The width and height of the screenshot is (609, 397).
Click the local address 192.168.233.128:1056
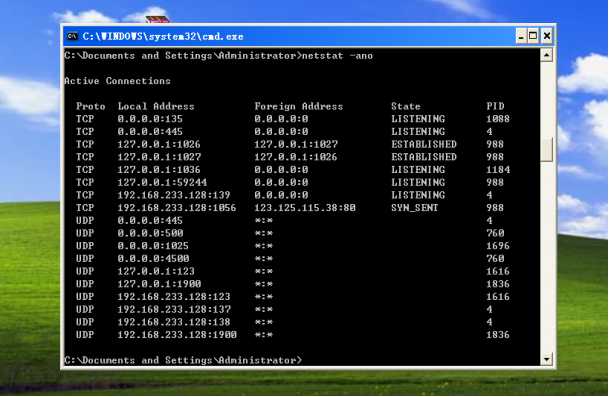[177, 208]
